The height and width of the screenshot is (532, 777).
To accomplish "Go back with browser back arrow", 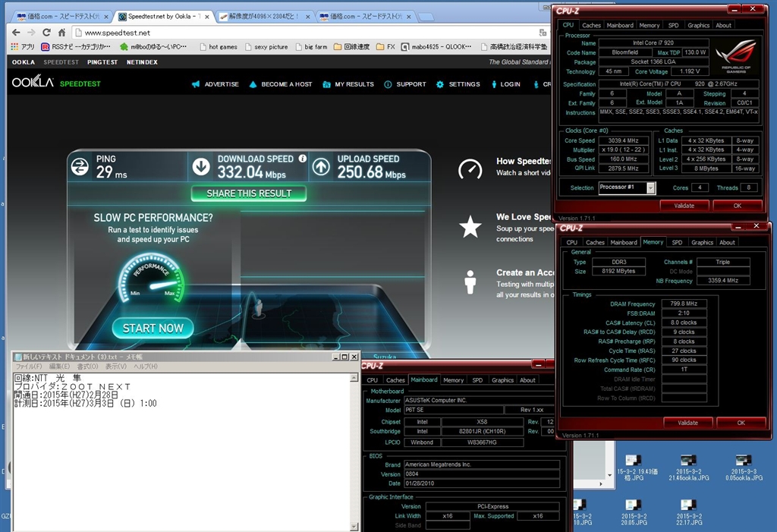I will pyautogui.click(x=17, y=32).
